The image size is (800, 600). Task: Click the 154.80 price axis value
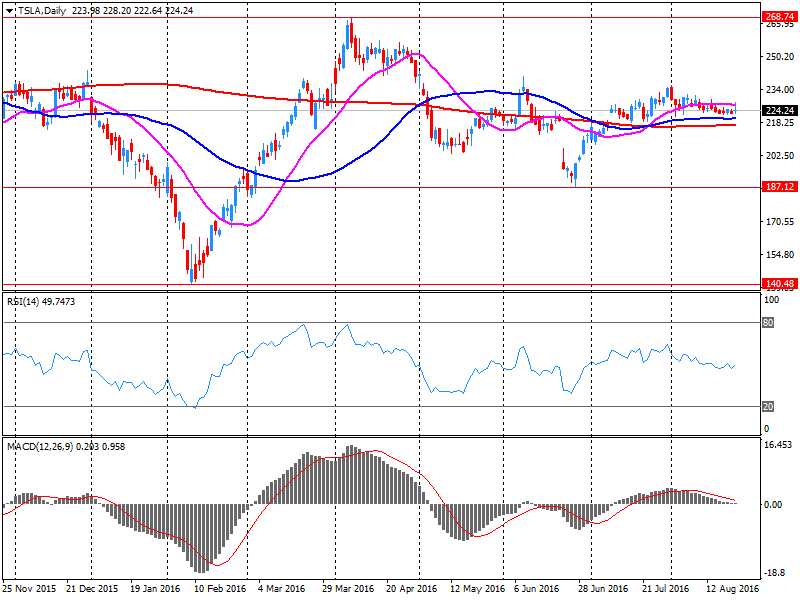(x=780, y=255)
